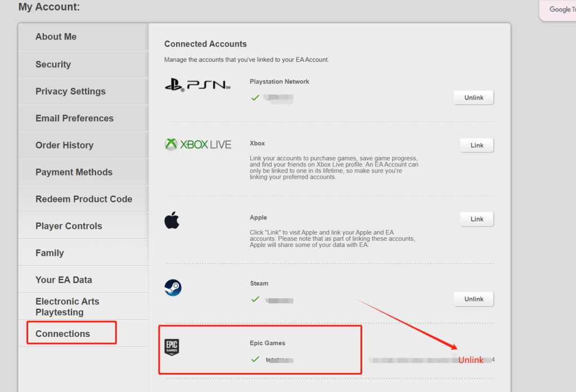Click the blurred Epic Games username

(279, 360)
